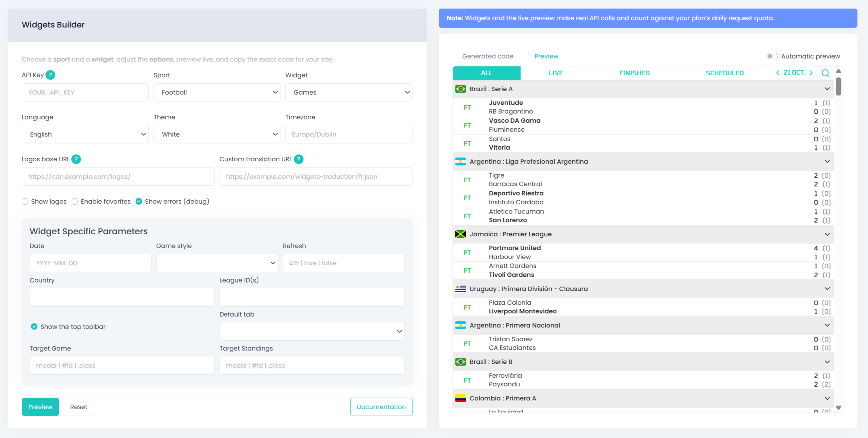868x438 pixels.
Task: Open the Sport dropdown showing Football
Action: [x=217, y=92]
